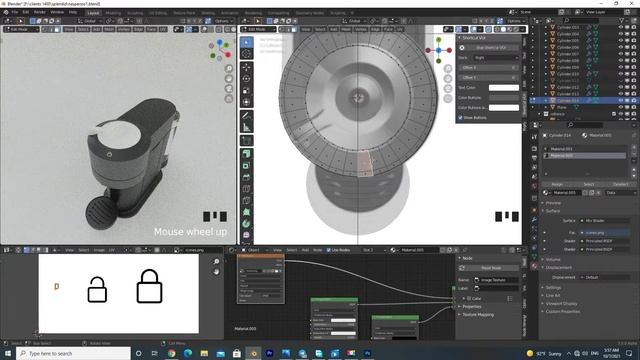Click Windows search box on taskbar
This screenshot has height=360, width=640.
pyautogui.click(x=73, y=353)
